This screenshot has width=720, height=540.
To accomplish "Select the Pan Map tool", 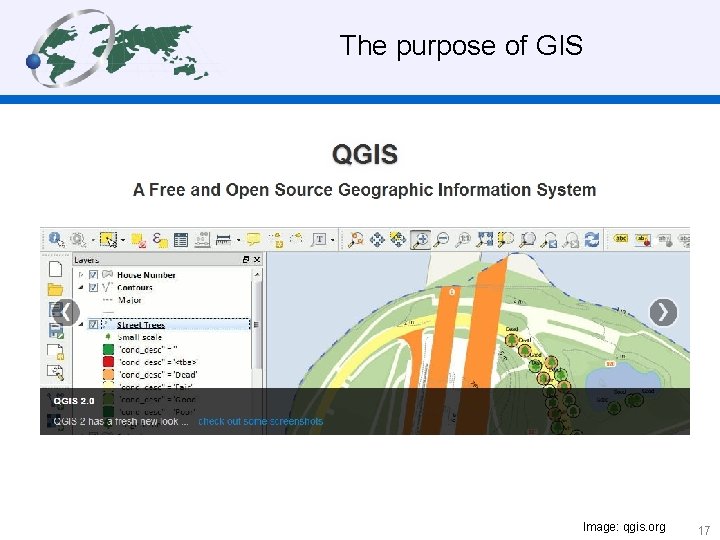I will click(377, 240).
